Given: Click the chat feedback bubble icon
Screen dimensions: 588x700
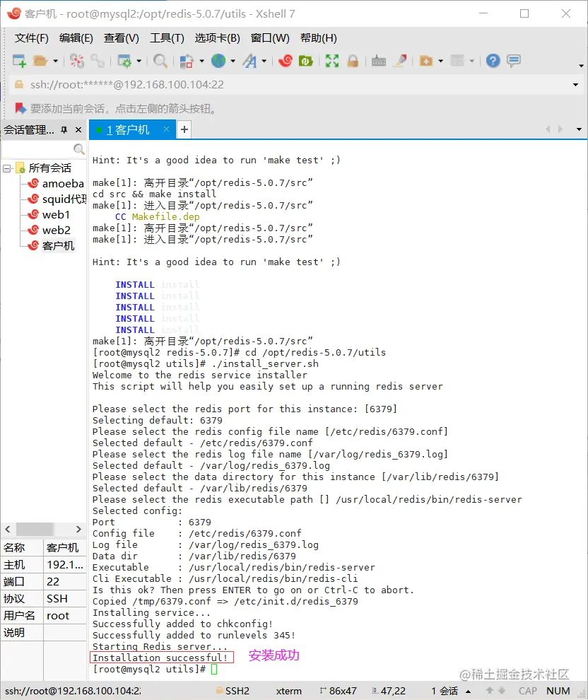Looking at the screenshot, I should click(514, 61).
